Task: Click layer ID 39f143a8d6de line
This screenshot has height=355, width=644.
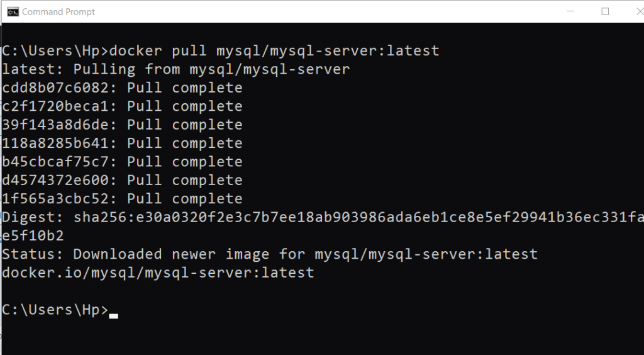Action: pyautogui.click(x=123, y=125)
